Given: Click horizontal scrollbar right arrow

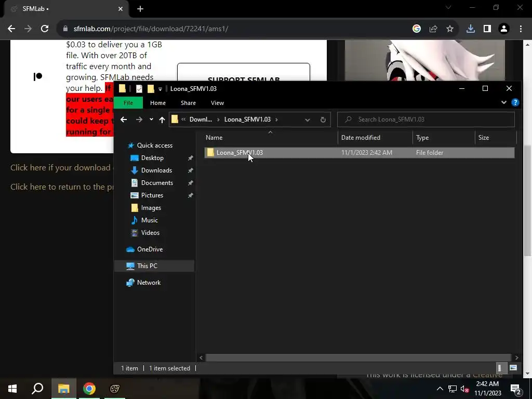Looking at the screenshot, I should (516, 357).
